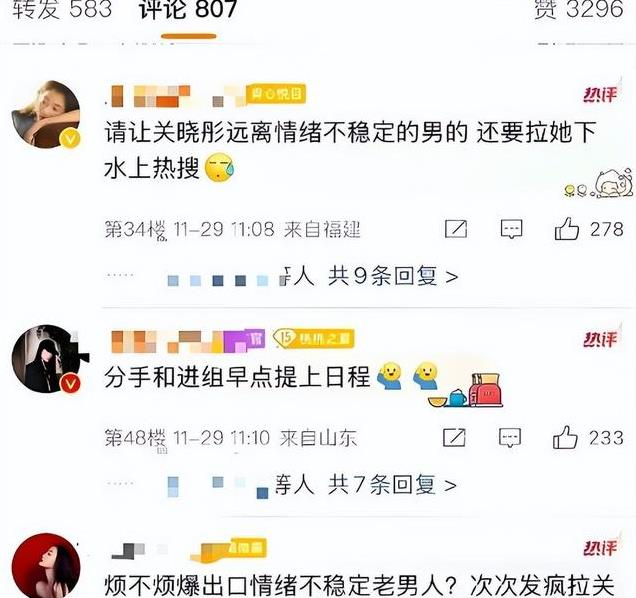Screen dimensions: 636x598
Task: Open second commenter's dark avatar picture
Action: (x=46, y=359)
